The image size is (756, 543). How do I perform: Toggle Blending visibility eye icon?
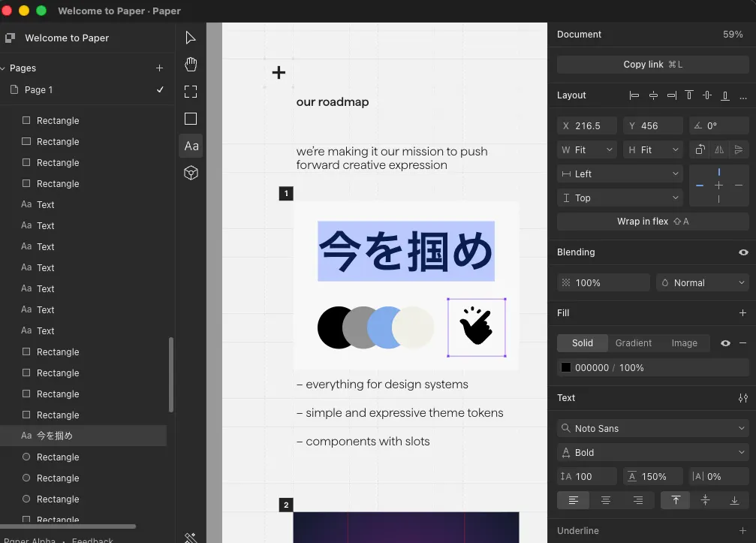tap(743, 252)
